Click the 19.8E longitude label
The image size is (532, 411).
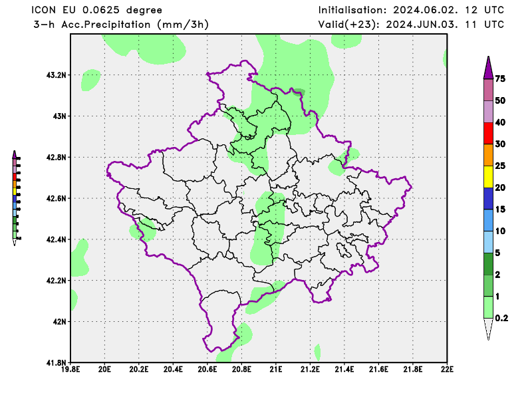(x=70, y=369)
